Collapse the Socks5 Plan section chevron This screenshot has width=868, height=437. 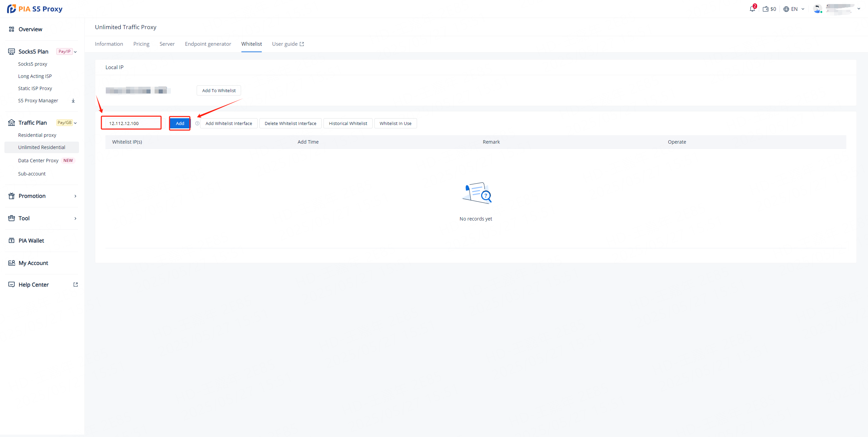(75, 52)
